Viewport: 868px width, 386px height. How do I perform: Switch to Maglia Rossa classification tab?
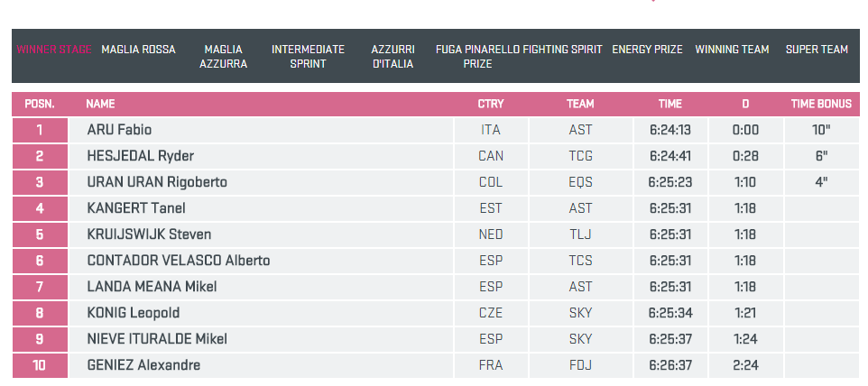(138, 50)
